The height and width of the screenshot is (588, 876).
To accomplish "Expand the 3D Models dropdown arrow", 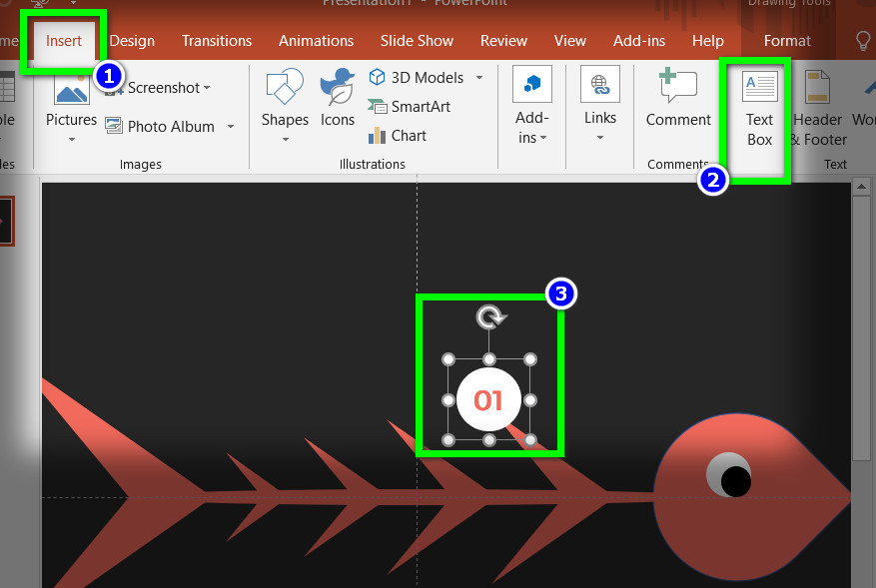I will [479, 78].
